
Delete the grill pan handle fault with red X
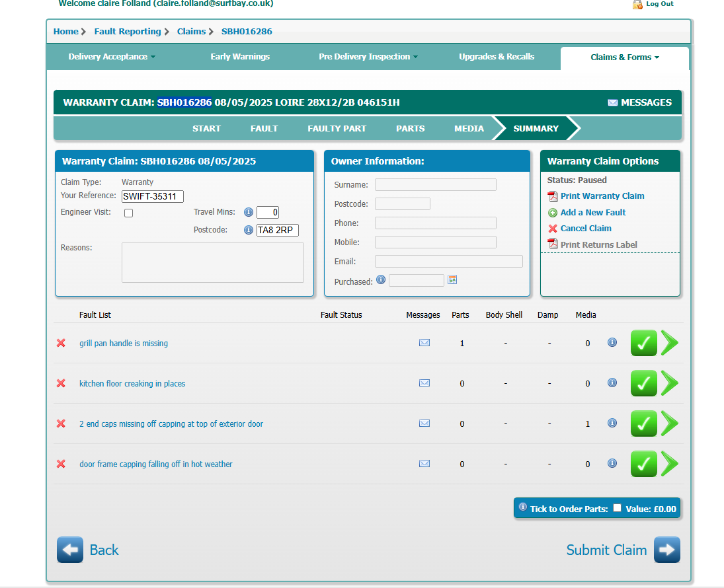(61, 343)
